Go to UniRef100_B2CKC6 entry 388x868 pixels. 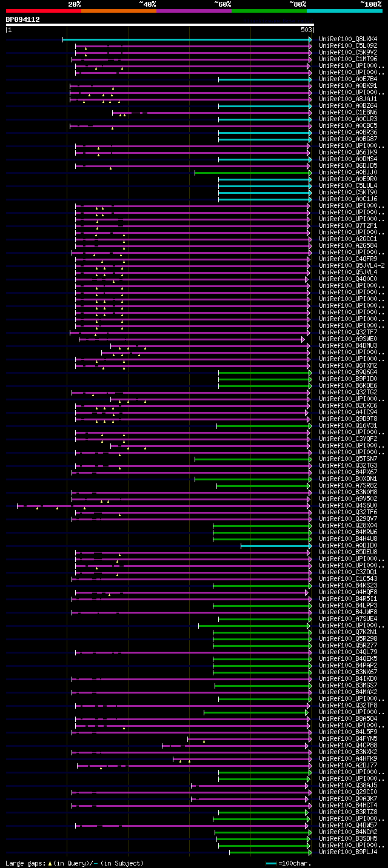pyautogui.click(x=349, y=406)
